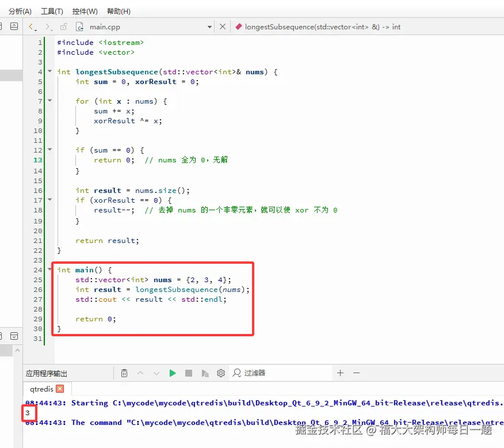Attach debugger to the running application
The width and height of the screenshot is (504, 448).
pos(205,373)
